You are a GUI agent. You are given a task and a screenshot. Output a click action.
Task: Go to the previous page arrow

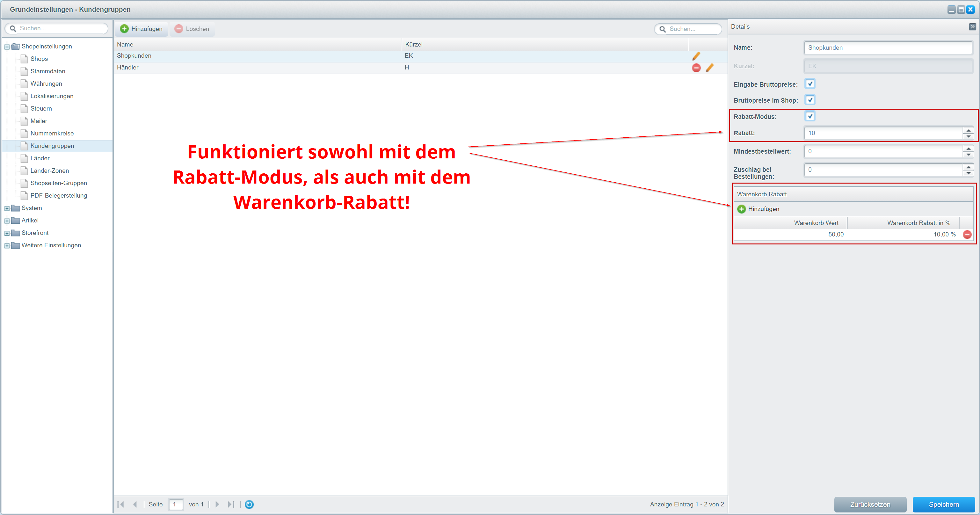point(135,504)
